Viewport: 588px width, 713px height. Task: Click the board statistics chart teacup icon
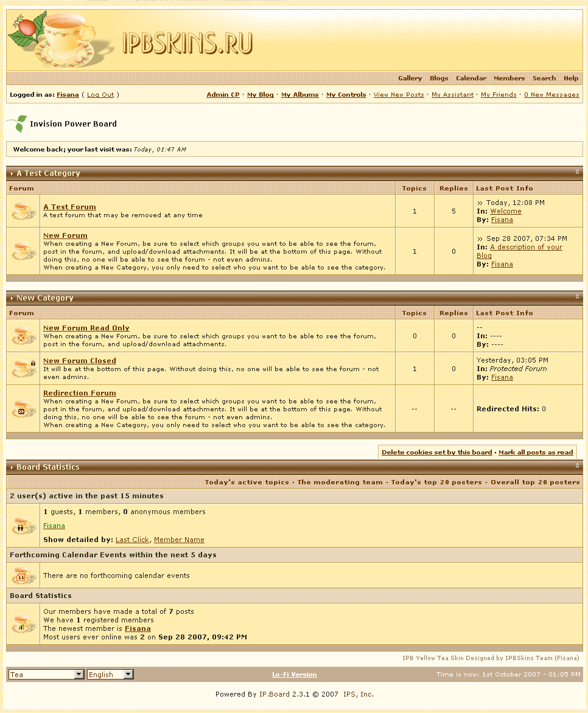[x=24, y=624]
